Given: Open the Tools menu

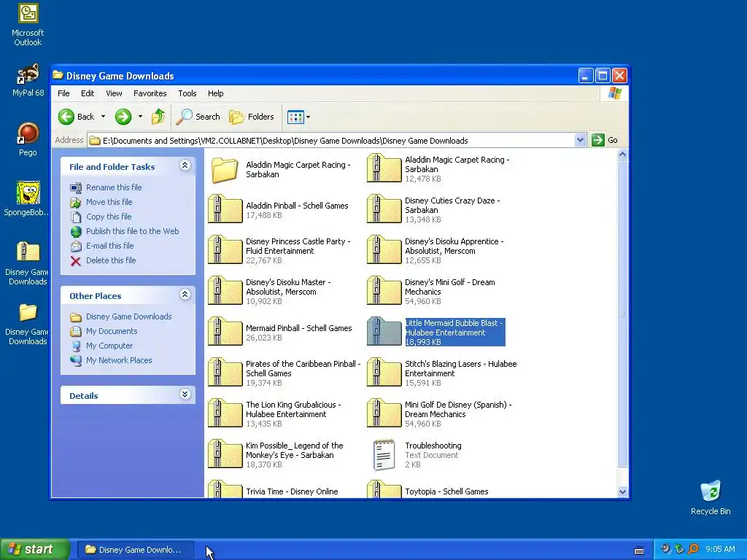Looking at the screenshot, I should click(x=187, y=93).
